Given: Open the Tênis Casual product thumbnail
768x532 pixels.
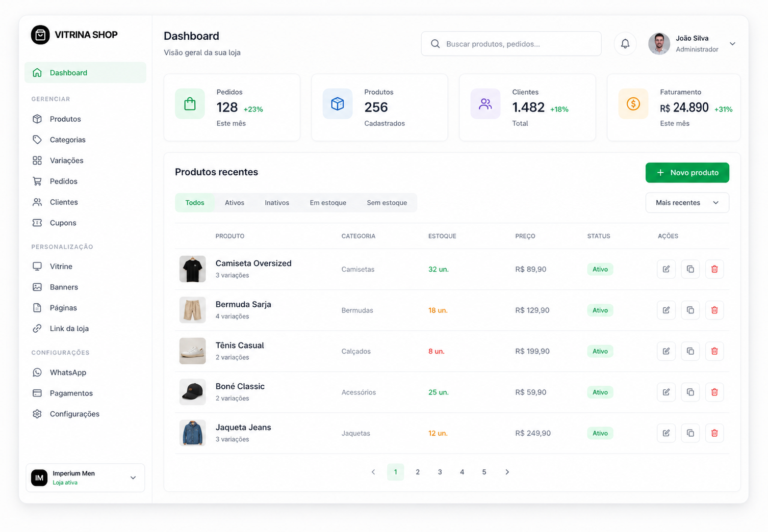Looking at the screenshot, I should pos(192,351).
